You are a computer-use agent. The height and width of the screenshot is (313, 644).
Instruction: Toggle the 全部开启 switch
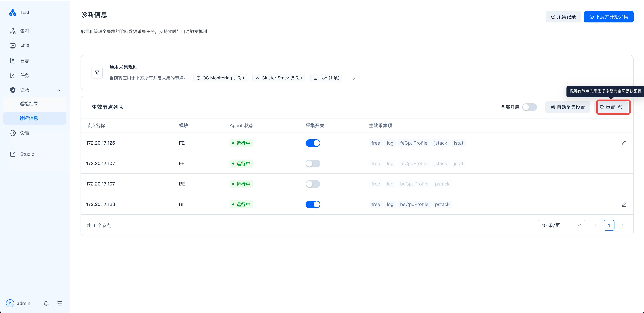(530, 107)
